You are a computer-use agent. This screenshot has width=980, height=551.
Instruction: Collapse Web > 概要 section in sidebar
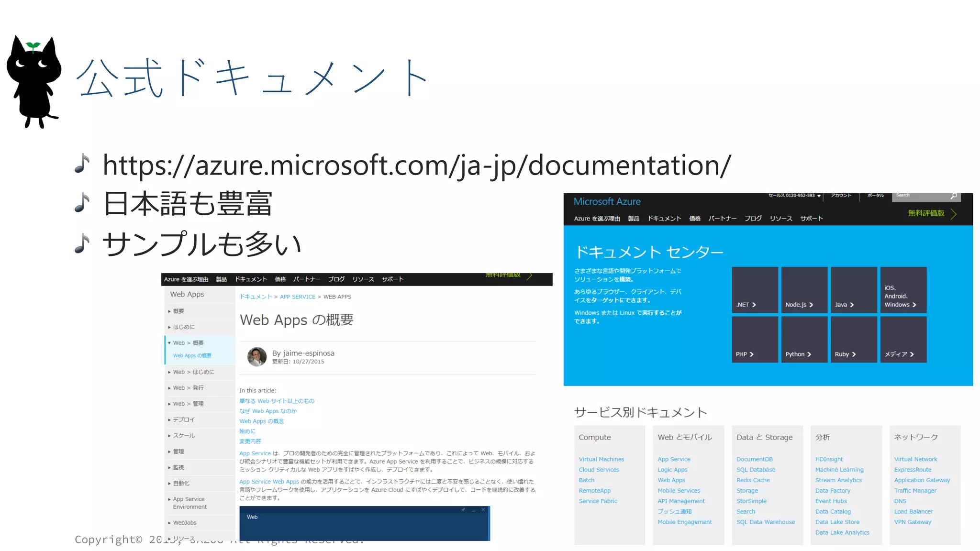tap(200, 343)
